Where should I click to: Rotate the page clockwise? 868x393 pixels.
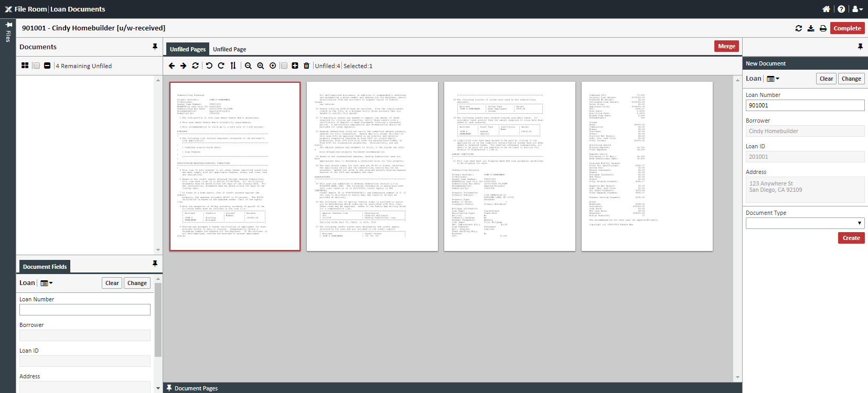point(221,65)
